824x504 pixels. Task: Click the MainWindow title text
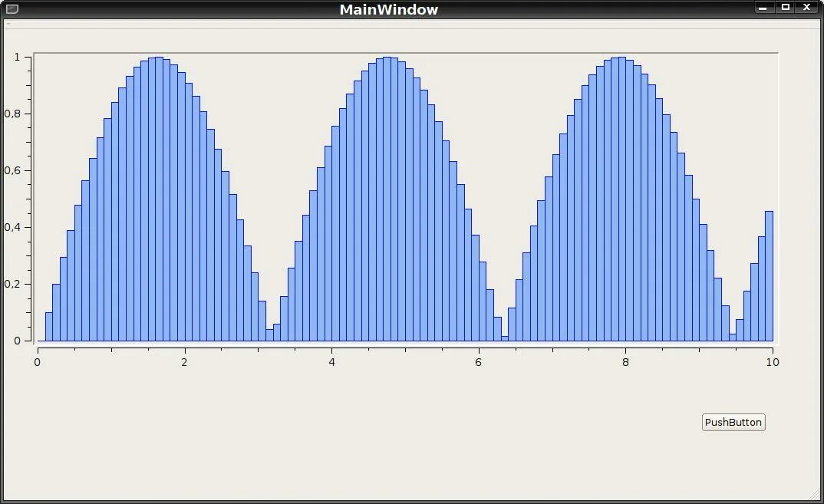point(389,9)
